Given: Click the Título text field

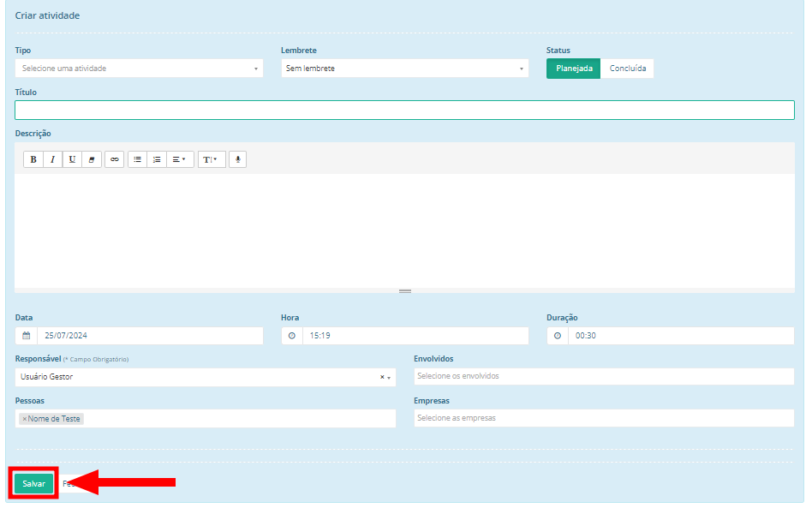Looking at the screenshot, I should point(404,111).
